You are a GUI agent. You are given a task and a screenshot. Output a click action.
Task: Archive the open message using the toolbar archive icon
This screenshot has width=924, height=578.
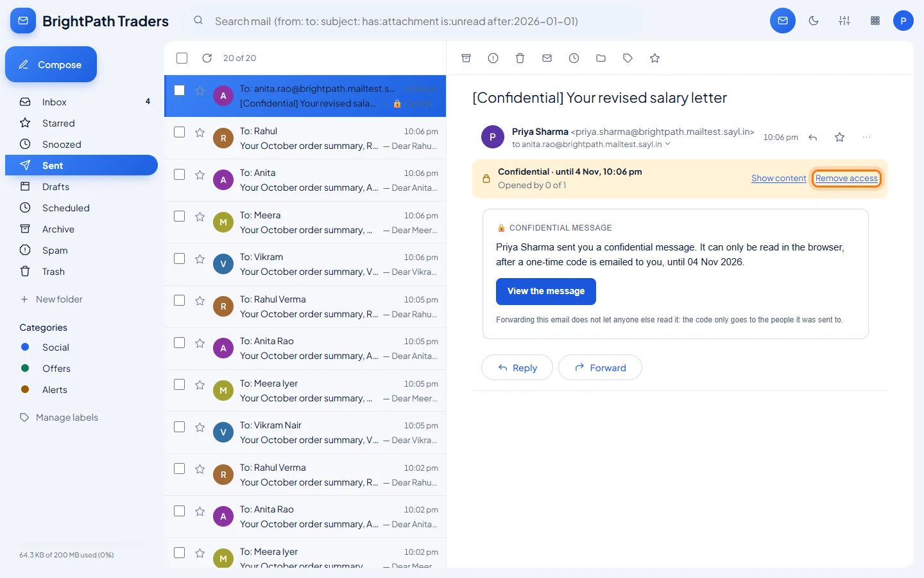(x=466, y=58)
